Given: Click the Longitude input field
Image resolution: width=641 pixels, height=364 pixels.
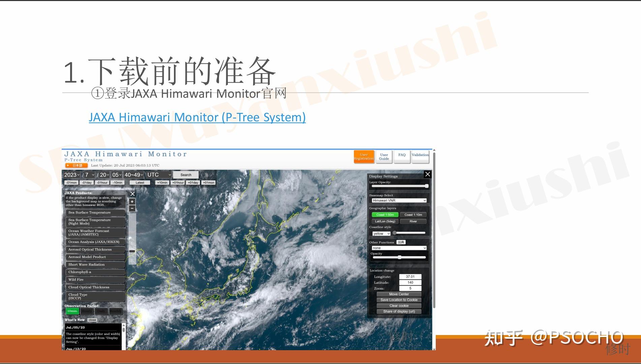Looking at the screenshot, I should pyautogui.click(x=410, y=276).
